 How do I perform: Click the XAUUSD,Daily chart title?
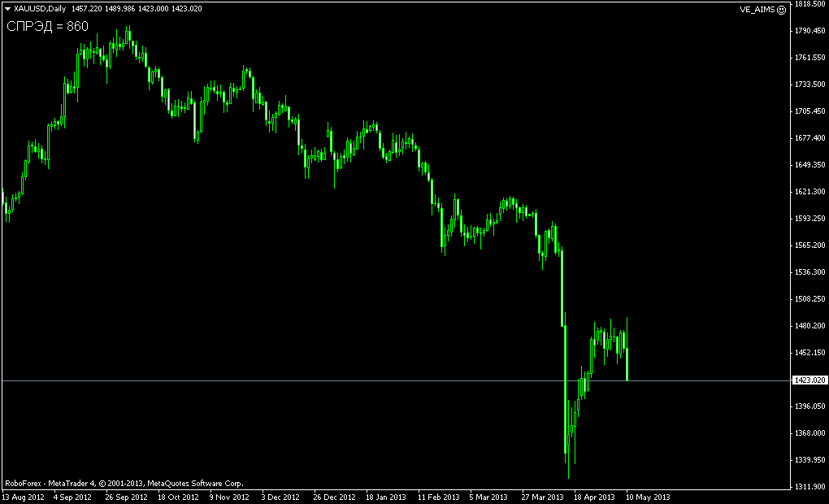pos(40,9)
